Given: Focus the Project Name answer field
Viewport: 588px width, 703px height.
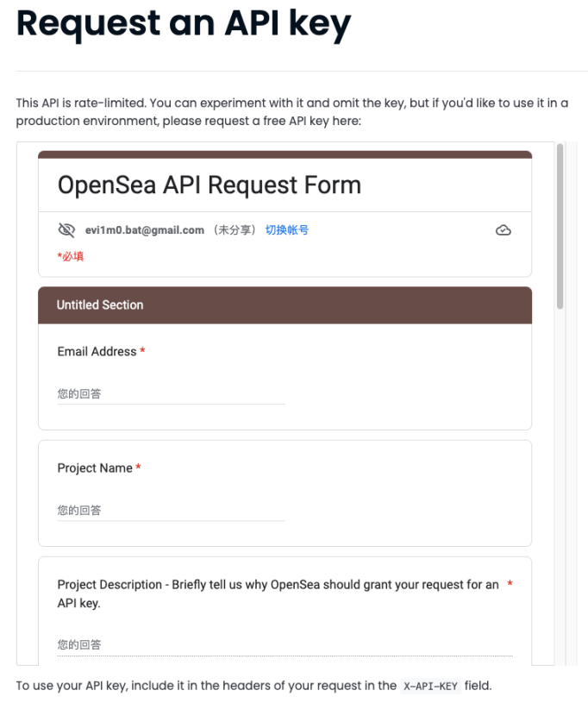Looking at the screenshot, I should tap(171, 511).
